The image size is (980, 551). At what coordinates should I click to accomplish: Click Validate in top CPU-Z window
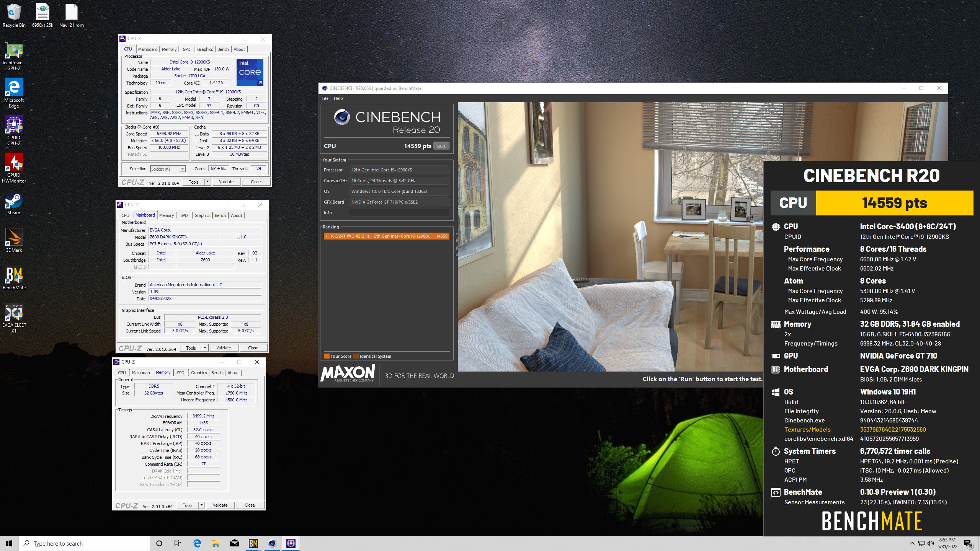click(226, 182)
